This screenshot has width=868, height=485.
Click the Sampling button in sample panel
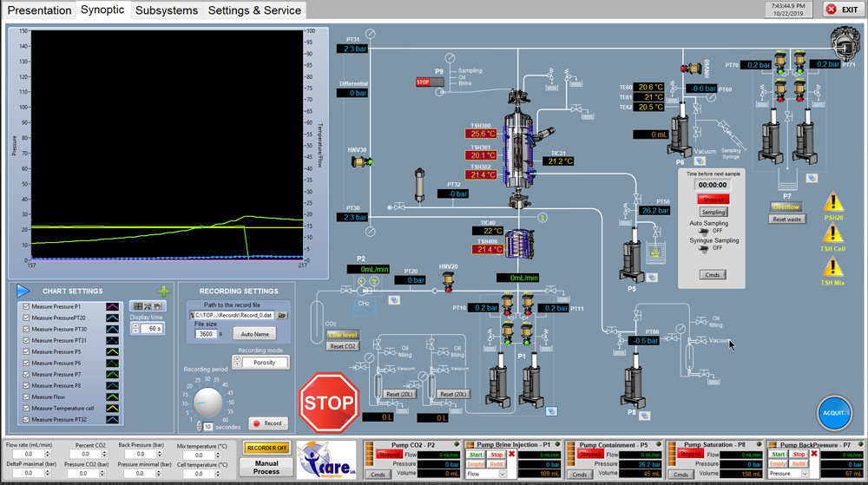[713, 212]
